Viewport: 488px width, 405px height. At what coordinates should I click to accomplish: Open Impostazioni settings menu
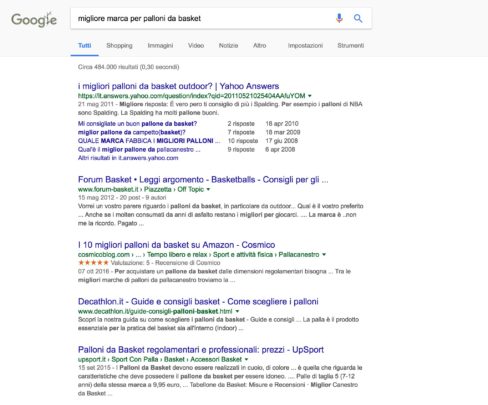pyautogui.click(x=305, y=46)
